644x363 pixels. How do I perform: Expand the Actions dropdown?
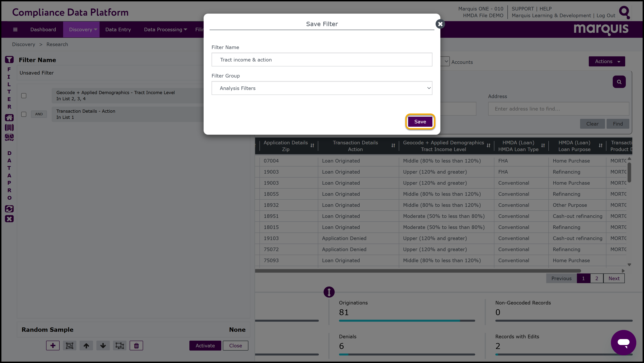pyautogui.click(x=607, y=61)
